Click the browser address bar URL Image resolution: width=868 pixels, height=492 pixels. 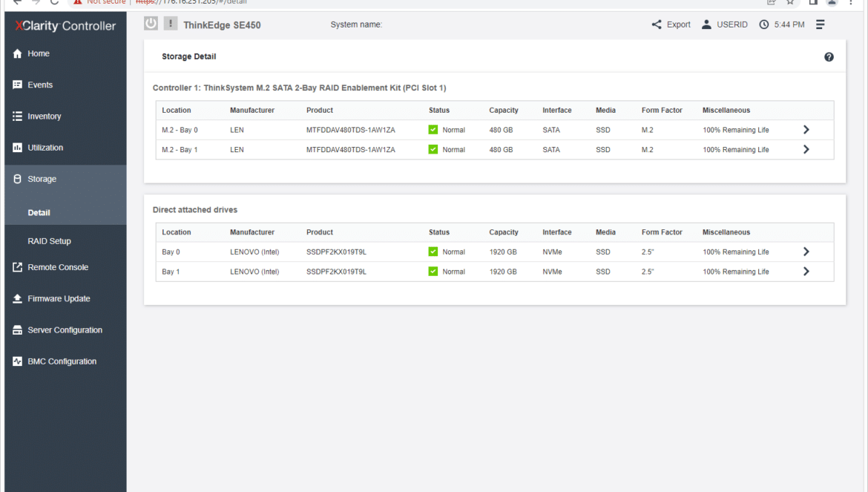pyautogui.click(x=191, y=2)
